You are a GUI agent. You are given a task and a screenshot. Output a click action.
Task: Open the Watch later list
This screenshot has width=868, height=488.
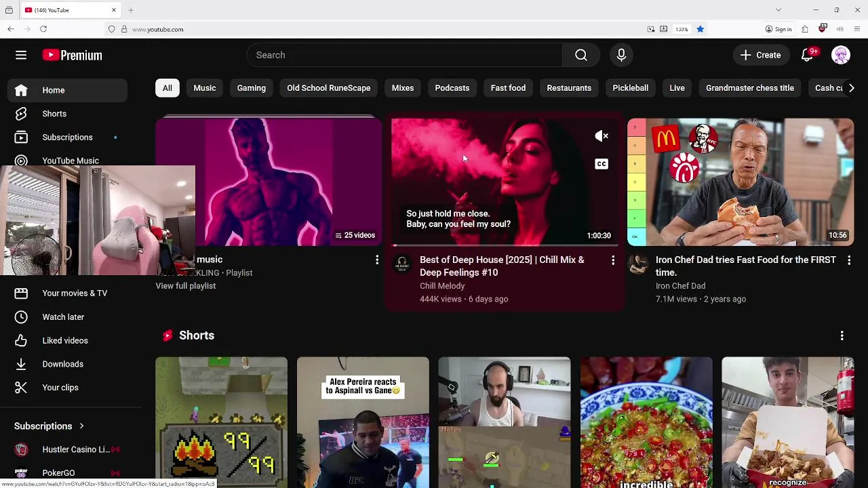click(67, 317)
